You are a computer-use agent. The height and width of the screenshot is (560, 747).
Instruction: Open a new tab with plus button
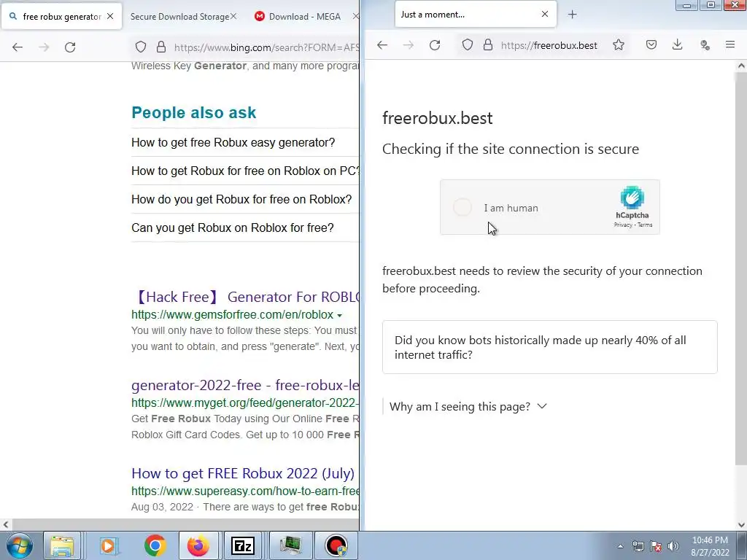tap(572, 15)
